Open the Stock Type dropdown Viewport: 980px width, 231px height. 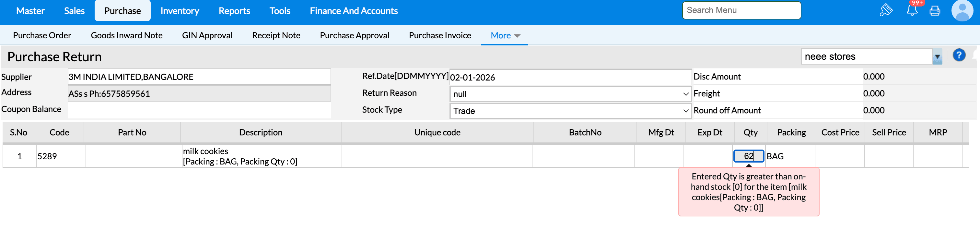(x=570, y=111)
